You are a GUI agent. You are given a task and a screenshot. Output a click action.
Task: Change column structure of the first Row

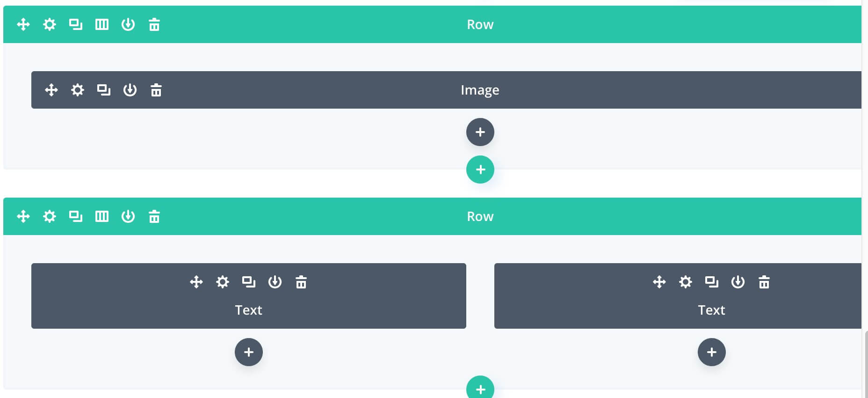(102, 24)
